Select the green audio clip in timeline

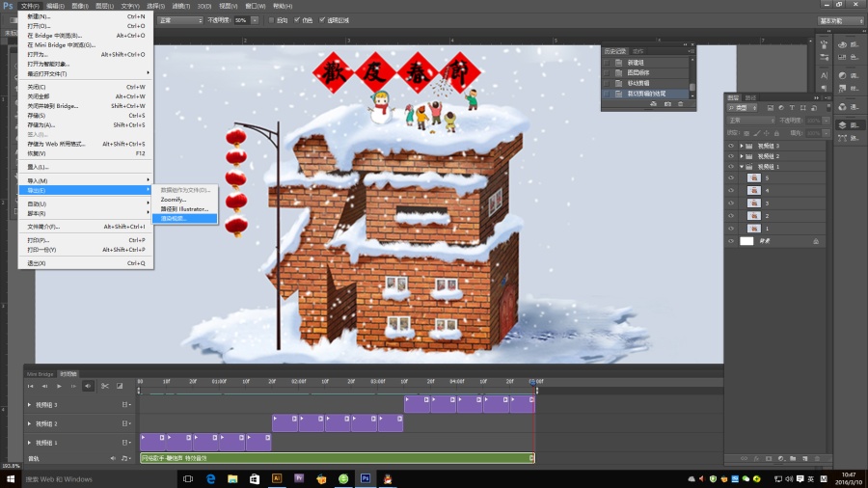point(336,458)
